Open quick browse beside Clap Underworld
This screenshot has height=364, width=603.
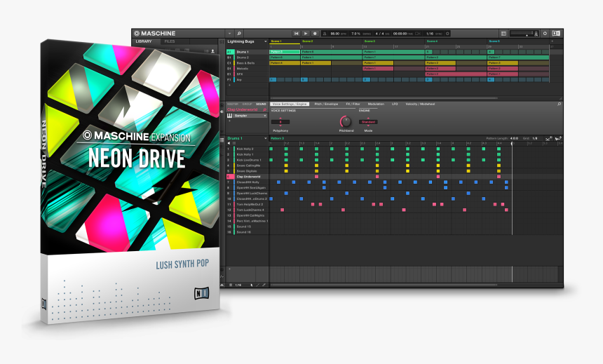tap(264, 109)
